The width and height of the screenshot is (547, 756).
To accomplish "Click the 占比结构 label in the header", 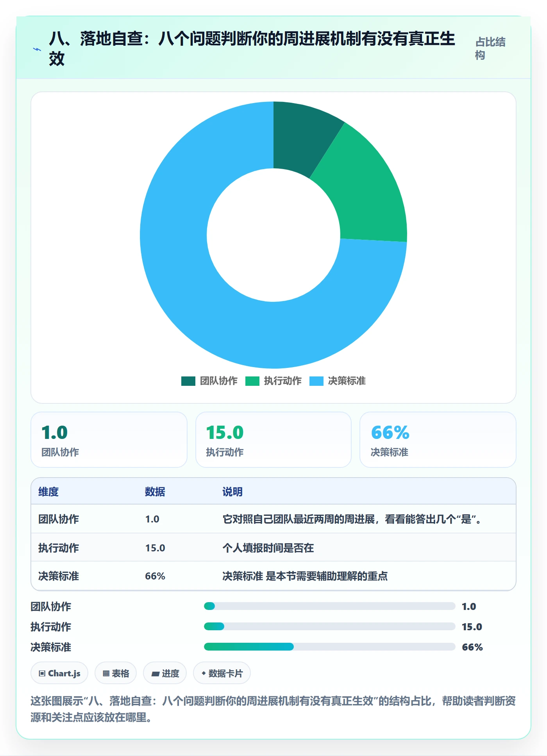I will point(490,48).
